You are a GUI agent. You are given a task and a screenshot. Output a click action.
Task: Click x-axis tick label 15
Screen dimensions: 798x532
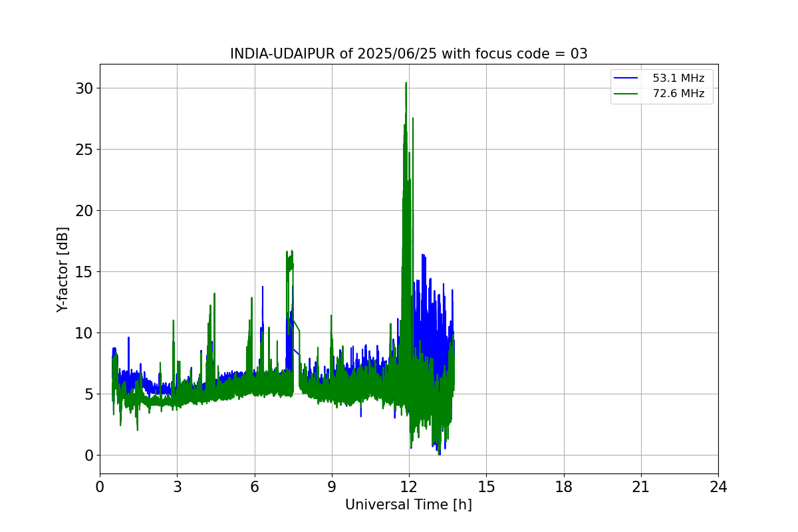[x=486, y=487]
